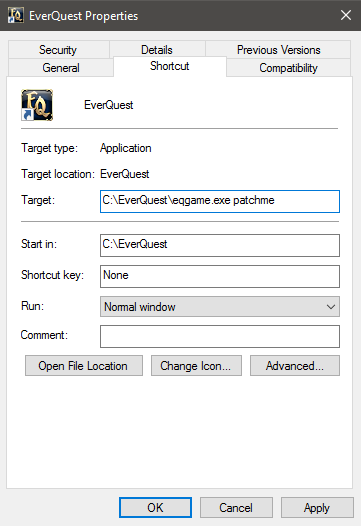Expand the Run dropdown showing Normal window
Viewport: 361px width, 526px height.
click(x=220, y=307)
